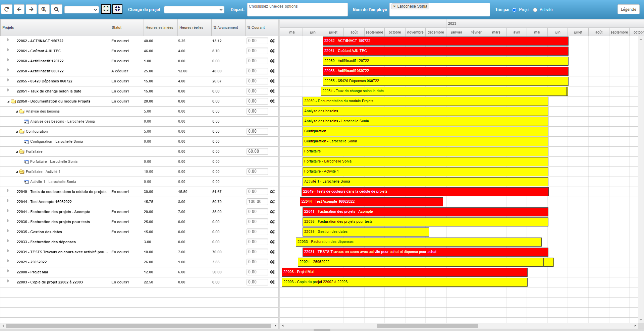Click the expand to fullscreen icon

[x=106, y=9]
